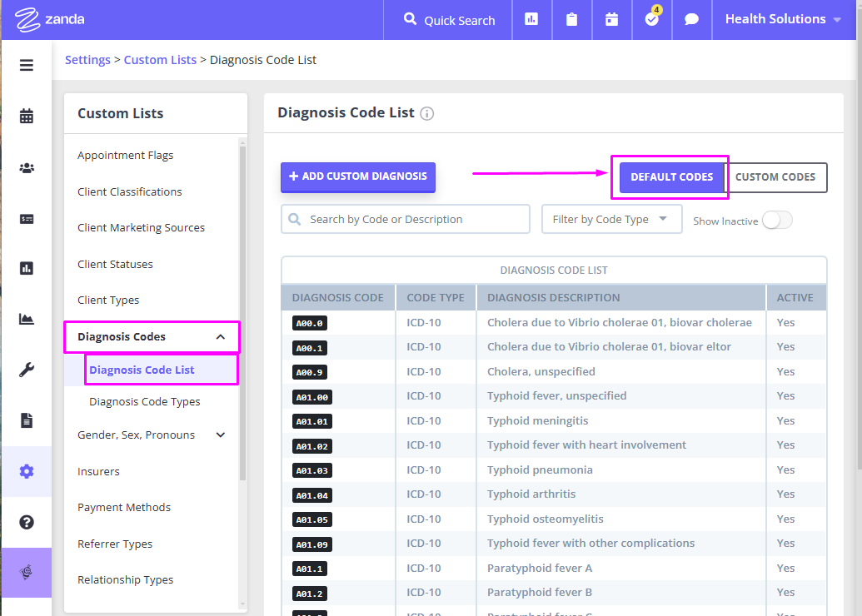Screen dimensions: 862x616
Task: Navigate to Custom Lists breadcrumb link
Action: (x=160, y=59)
